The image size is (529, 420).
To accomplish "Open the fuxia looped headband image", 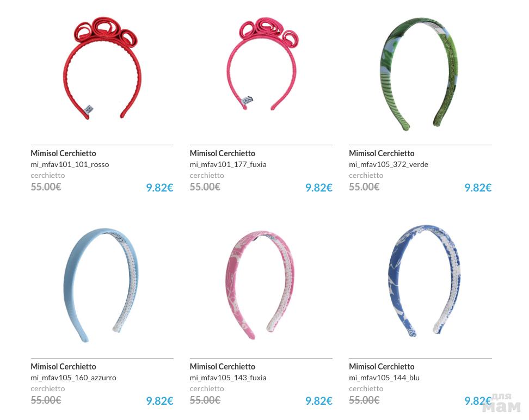I will tap(262, 64).
